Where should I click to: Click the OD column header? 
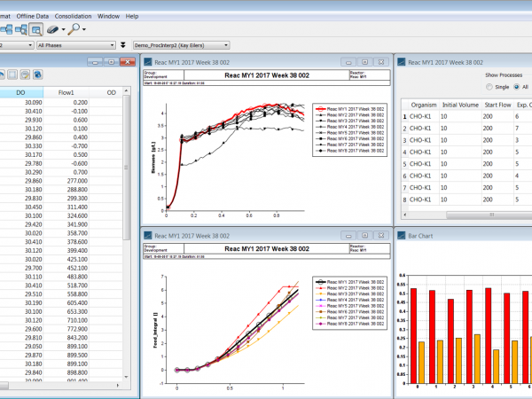pos(112,92)
